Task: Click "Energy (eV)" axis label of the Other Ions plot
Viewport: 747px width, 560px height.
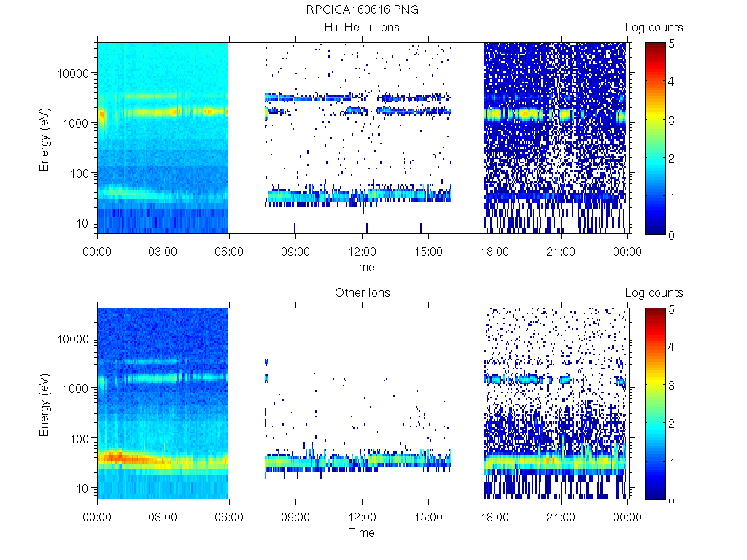Action: (44, 405)
